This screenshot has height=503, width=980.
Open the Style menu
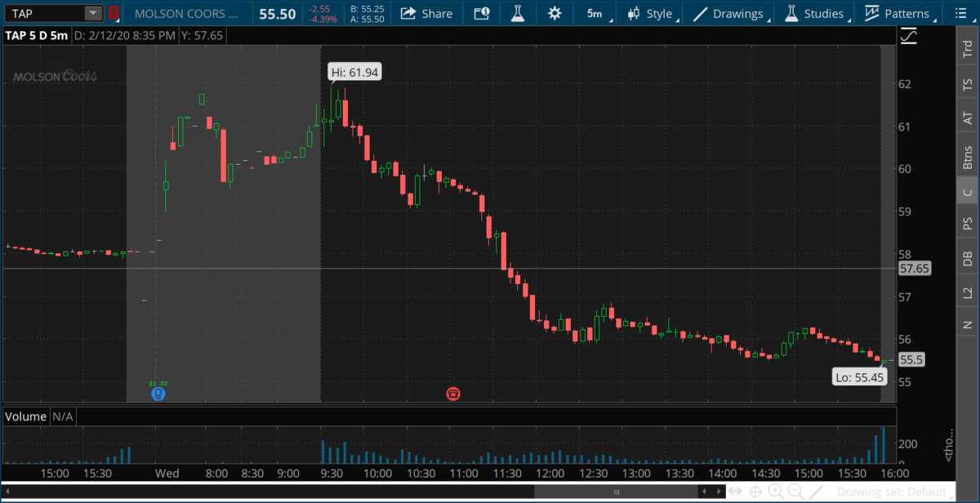pyautogui.click(x=652, y=13)
